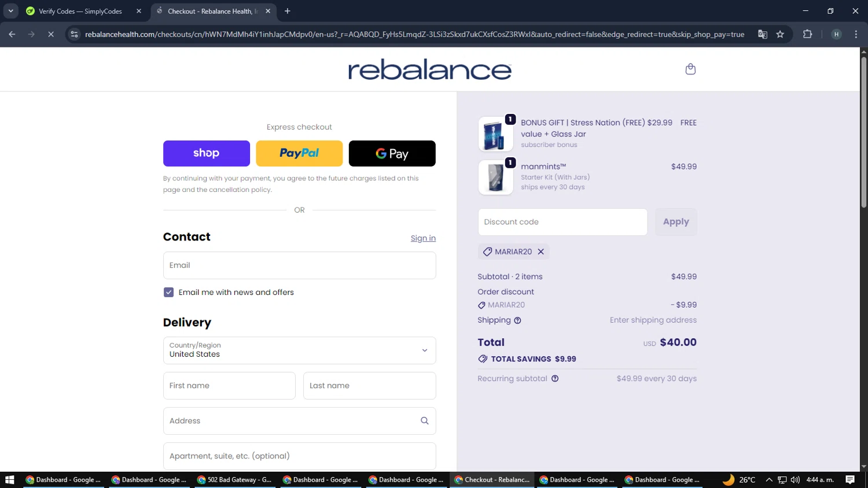
Task: Expand the Country/Region dropdown
Action: [299, 350]
